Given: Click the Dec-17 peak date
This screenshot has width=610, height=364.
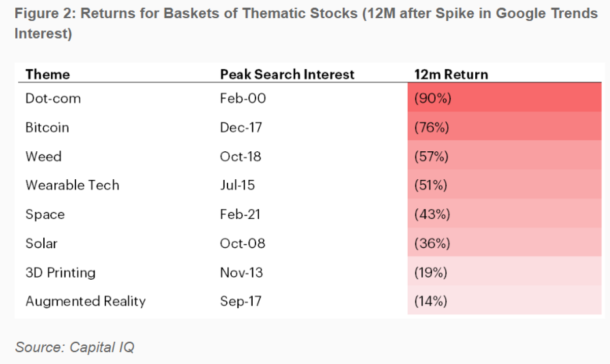Looking at the screenshot, I should coord(241,127).
